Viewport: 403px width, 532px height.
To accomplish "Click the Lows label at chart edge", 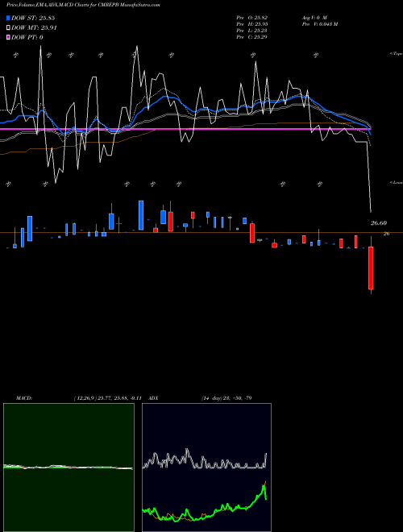I will (x=397, y=182).
